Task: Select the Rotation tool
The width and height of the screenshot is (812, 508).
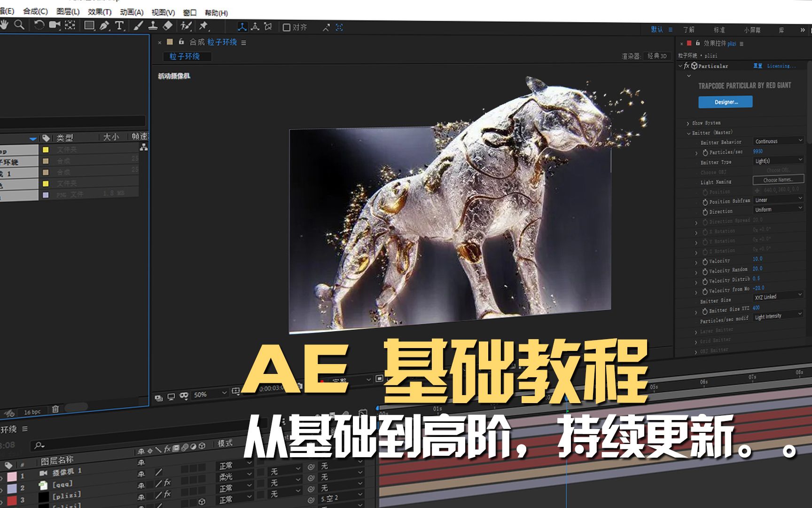Action: (x=39, y=25)
